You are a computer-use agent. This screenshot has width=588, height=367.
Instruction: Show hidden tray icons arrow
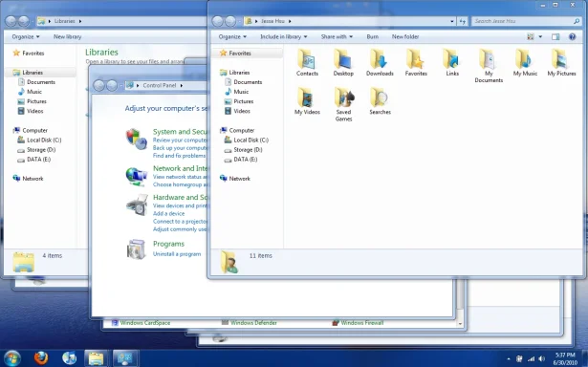coord(509,359)
